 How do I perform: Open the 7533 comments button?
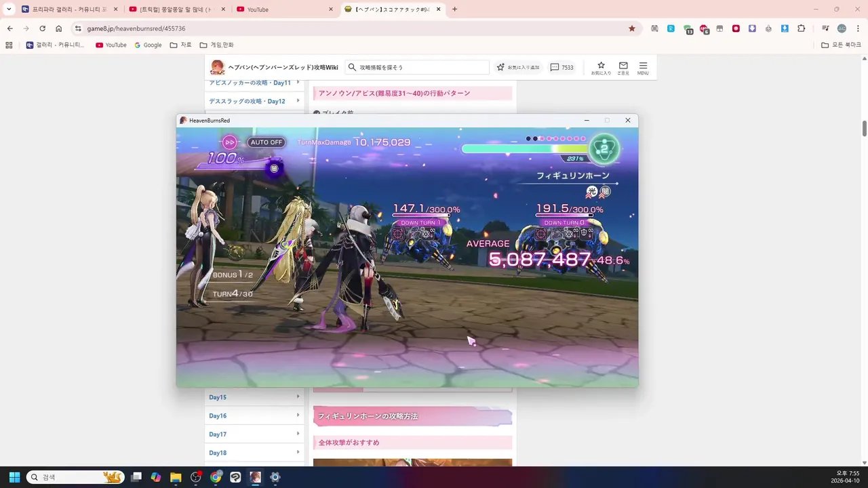[561, 67]
